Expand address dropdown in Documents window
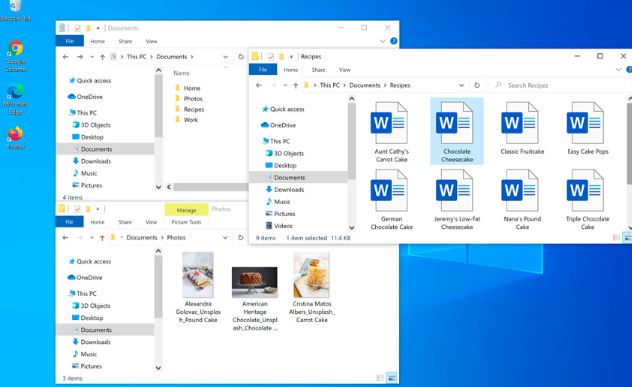 pos(225,57)
